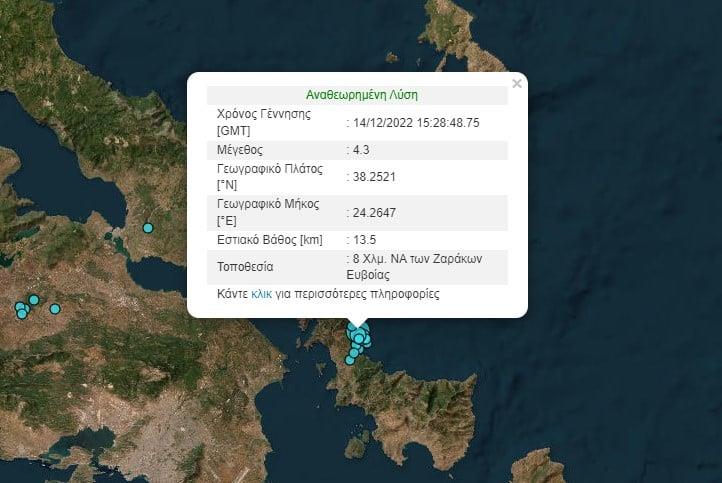Close the earthquake info popup
This screenshot has width=722, height=483.
coord(516,84)
